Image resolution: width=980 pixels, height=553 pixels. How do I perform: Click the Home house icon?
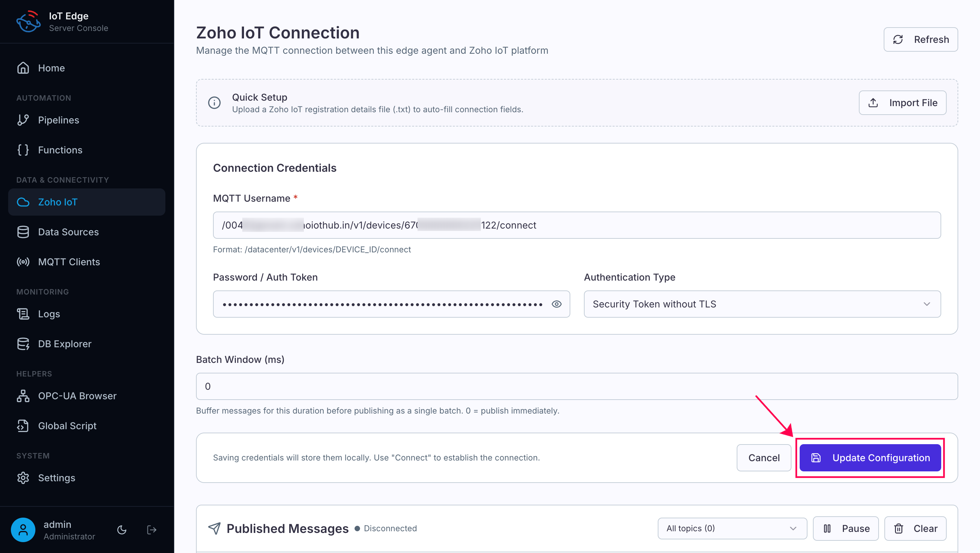point(23,68)
